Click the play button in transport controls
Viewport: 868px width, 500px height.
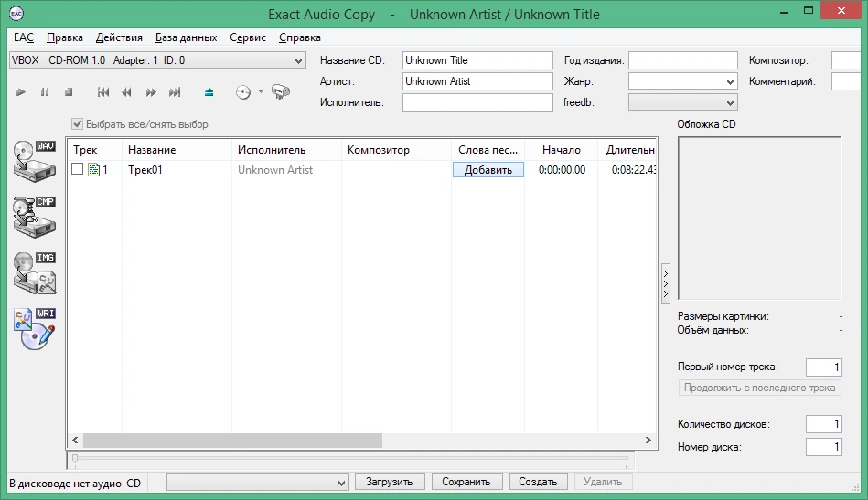point(21,92)
